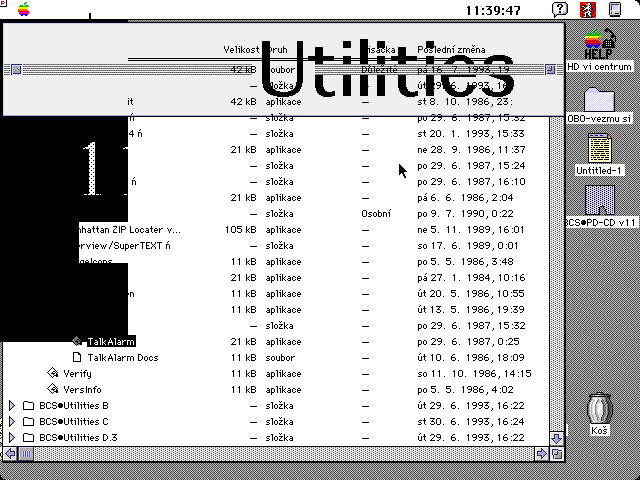640x480 pixels.
Task: Select the VersInfo application icon
Action: (54, 389)
